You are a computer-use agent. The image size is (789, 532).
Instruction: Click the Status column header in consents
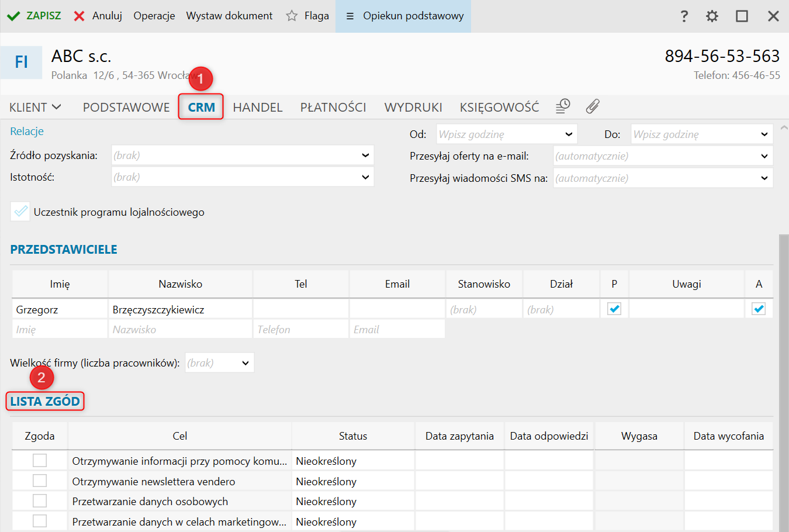pos(353,436)
